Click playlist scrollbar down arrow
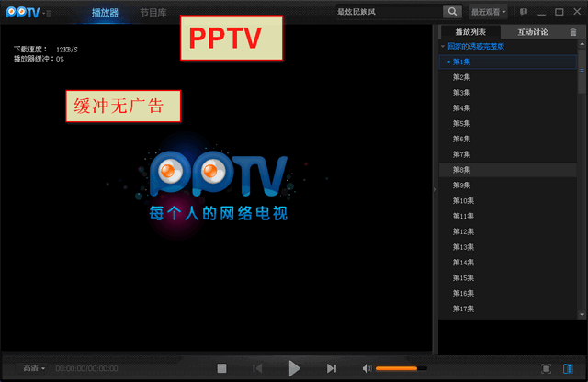The height and width of the screenshot is (382, 588). [582, 315]
